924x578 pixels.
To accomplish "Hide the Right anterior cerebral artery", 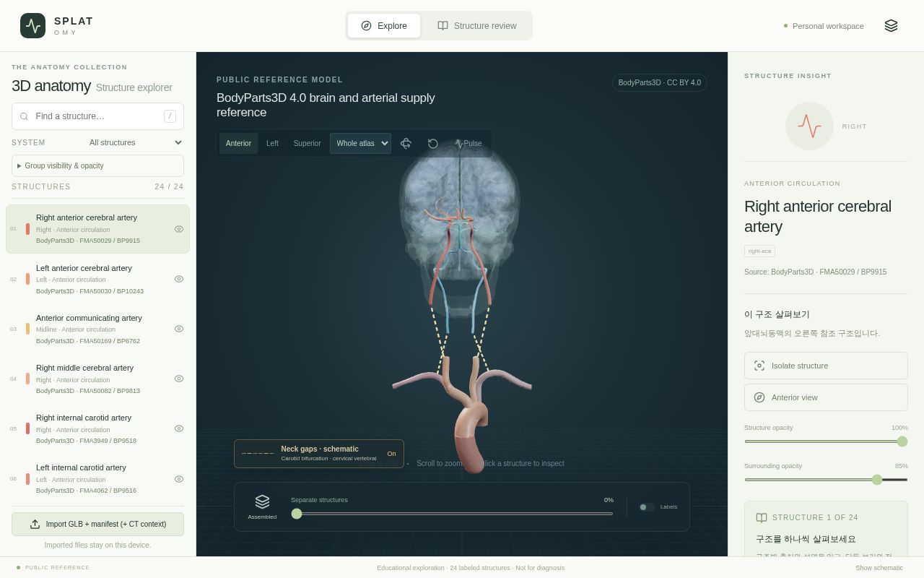I will tap(179, 229).
